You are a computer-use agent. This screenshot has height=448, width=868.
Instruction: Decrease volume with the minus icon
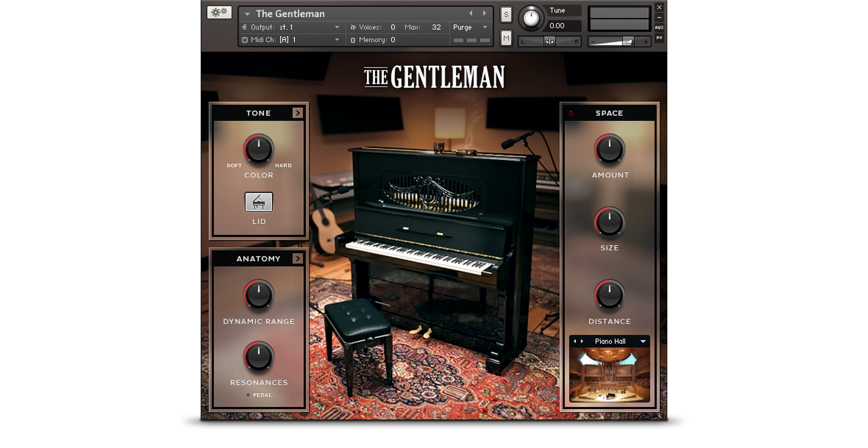click(593, 42)
